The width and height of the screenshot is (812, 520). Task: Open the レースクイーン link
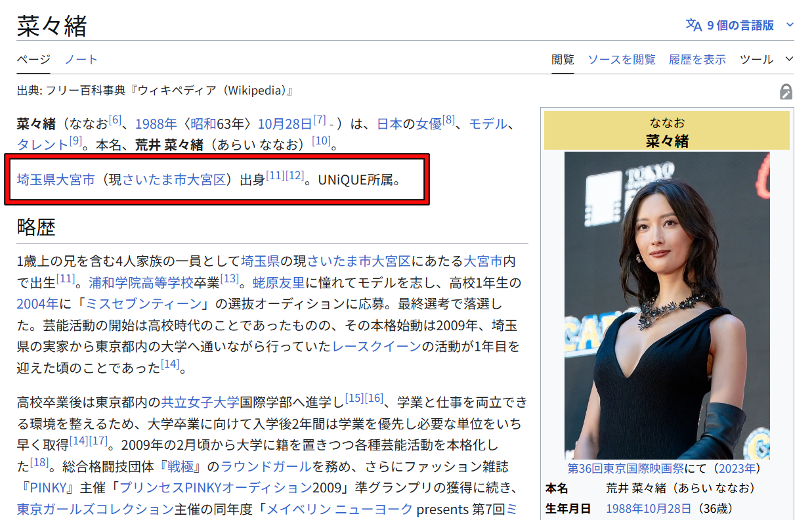[x=376, y=347]
